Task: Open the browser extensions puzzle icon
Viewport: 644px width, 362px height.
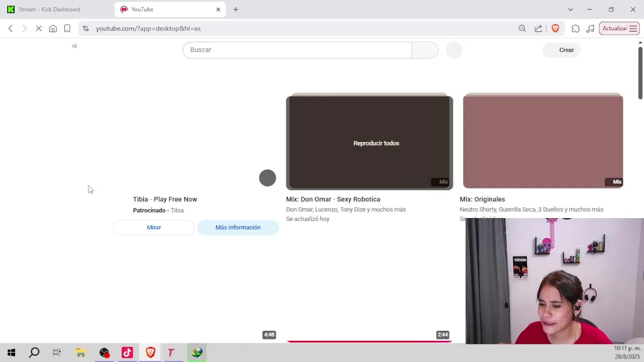Action: click(576, 29)
